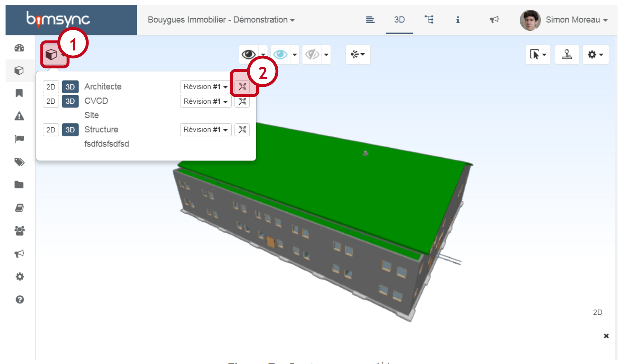The image size is (622, 364).
Task: Click the user avatar photo
Action: coord(530,20)
